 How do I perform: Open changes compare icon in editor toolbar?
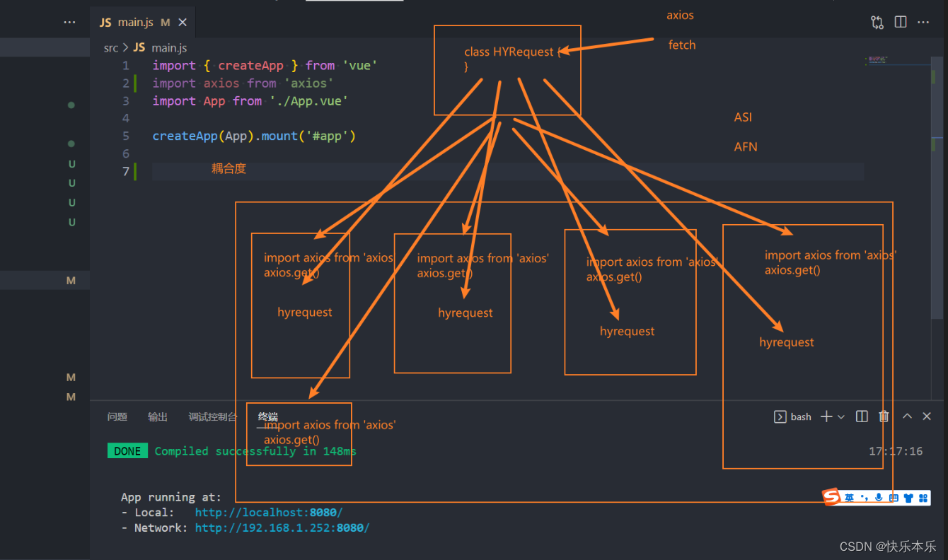[877, 22]
